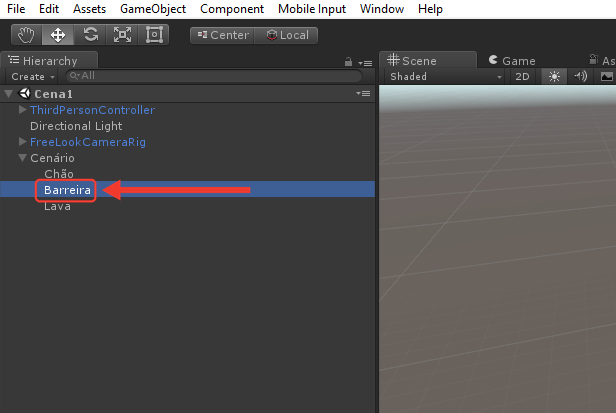Toggle scene effects image icon
The width and height of the screenshot is (616, 413).
click(x=606, y=77)
